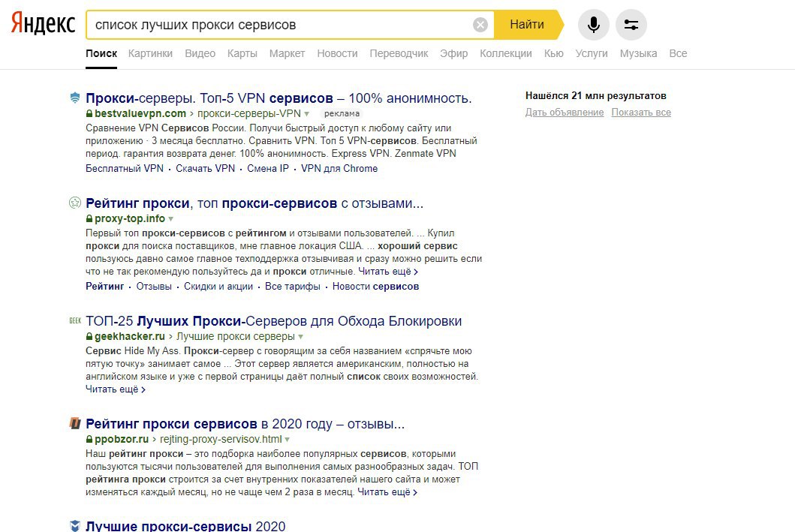Click lock icon next to geekhacker.ru
This screenshot has width=795, height=532.
(x=89, y=336)
